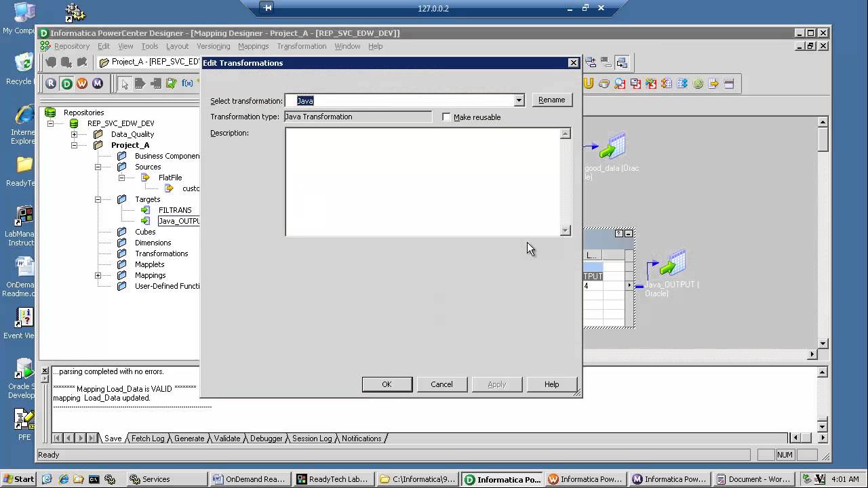This screenshot has width=868, height=488.
Task: Click the magnifier lookup transformation icon
Action: 620,83
